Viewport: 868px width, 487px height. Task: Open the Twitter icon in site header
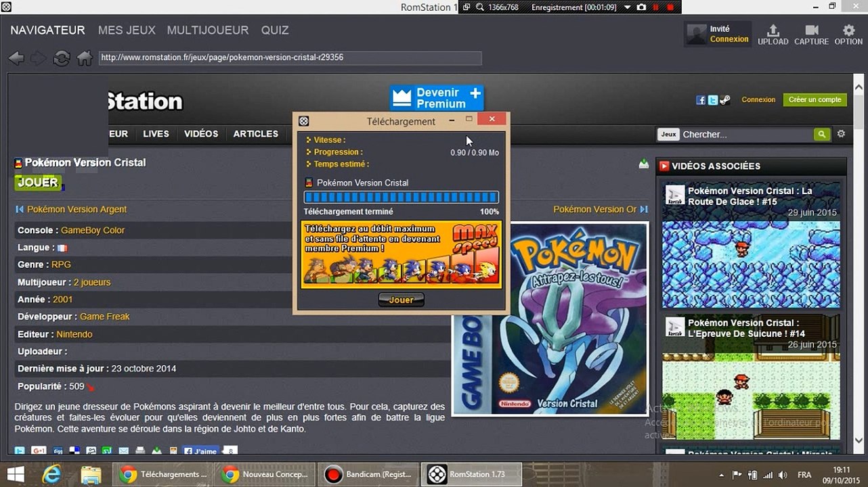coord(712,100)
